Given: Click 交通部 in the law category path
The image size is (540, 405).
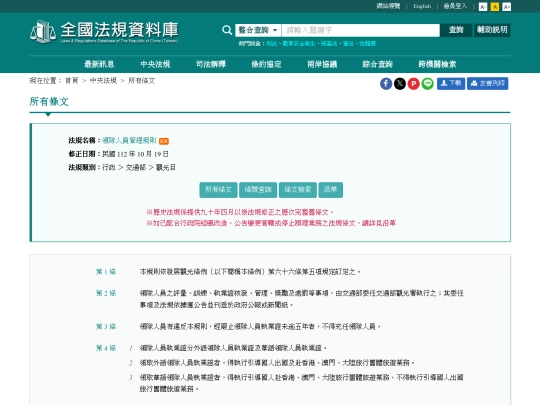Looking at the screenshot, I should [x=136, y=167].
